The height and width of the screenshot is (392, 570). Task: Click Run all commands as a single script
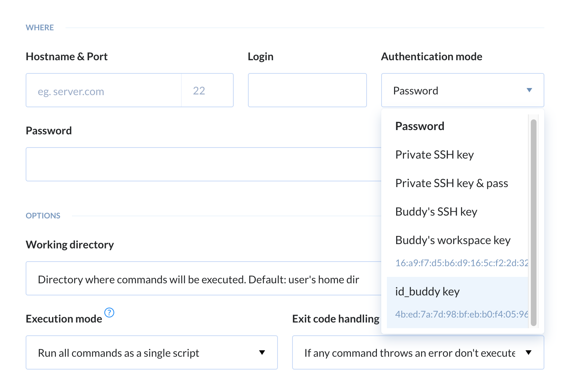coord(118,353)
